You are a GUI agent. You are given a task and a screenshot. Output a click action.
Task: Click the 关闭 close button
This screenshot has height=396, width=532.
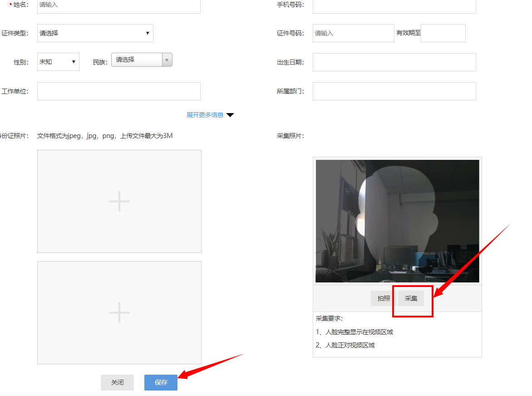118,382
